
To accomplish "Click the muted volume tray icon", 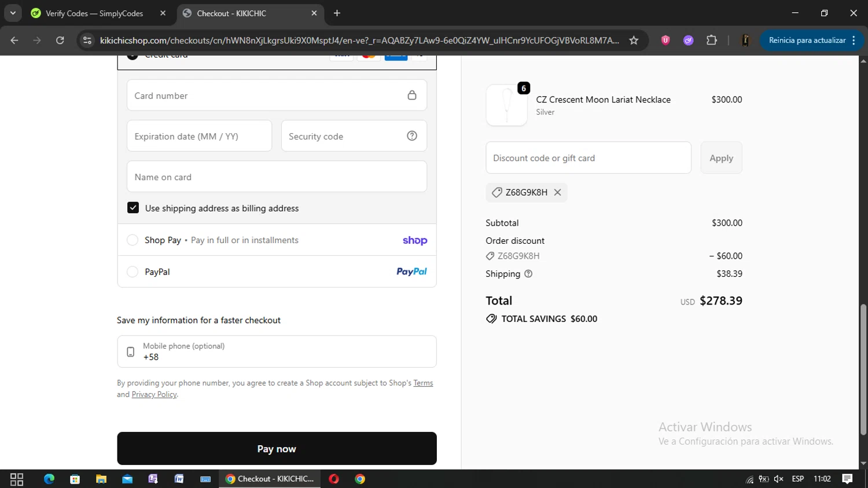I will 778,479.
